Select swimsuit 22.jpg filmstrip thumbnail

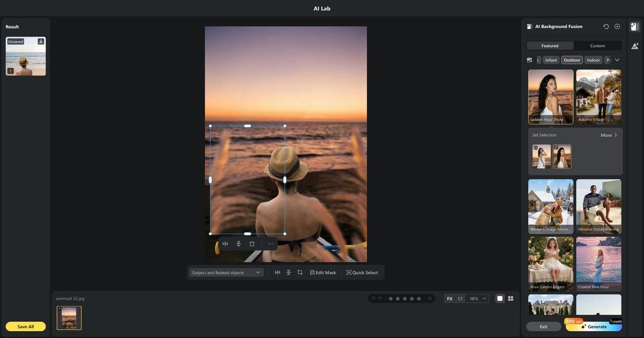[x=69, y=318]
